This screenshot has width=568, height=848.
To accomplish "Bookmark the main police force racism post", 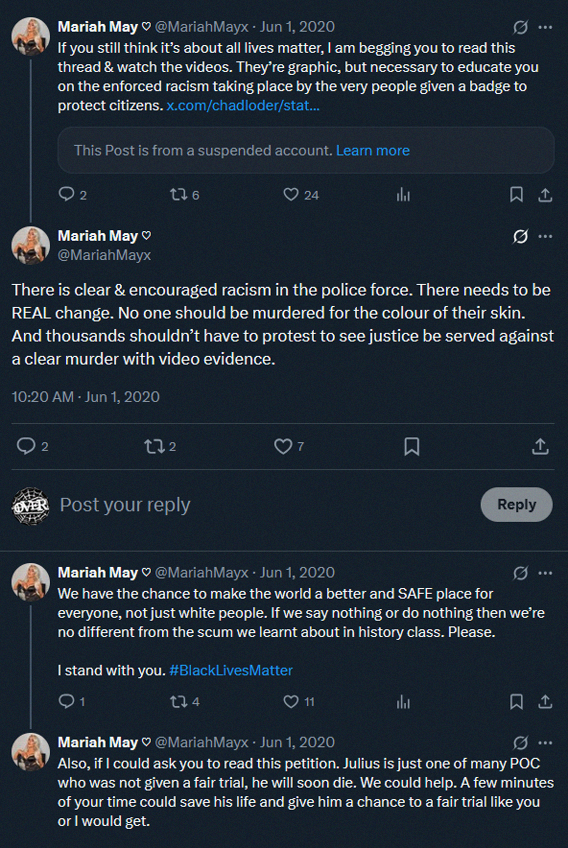I will (x=412, y=446).
